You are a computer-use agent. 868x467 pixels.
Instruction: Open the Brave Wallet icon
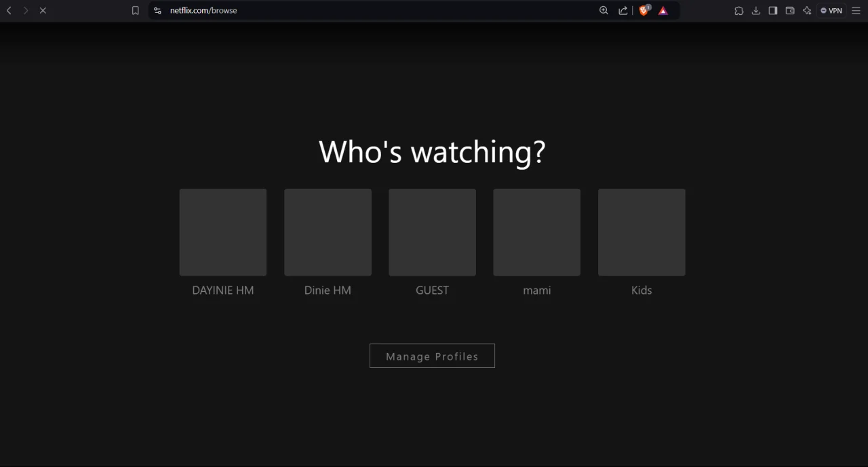pos(790,11)
